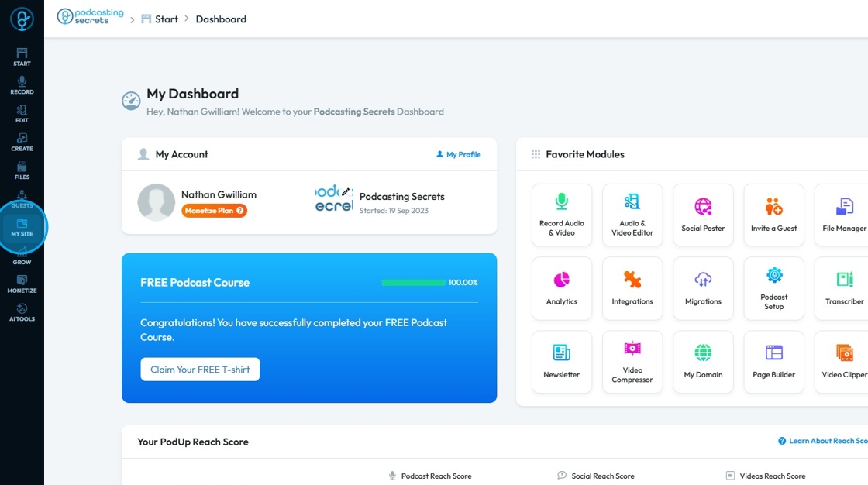Open the Newsletter module

pyautogui.click(x=562, y=362)
